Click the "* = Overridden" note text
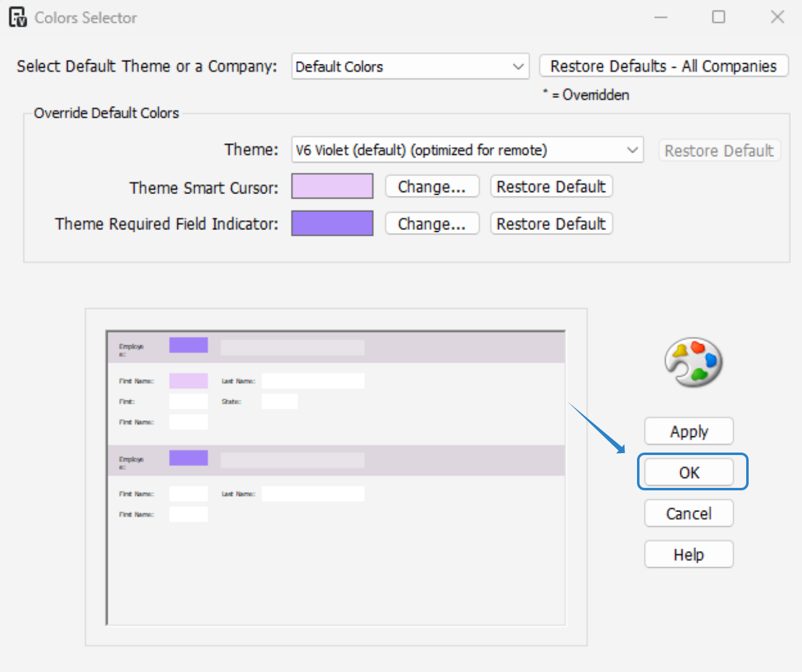This screenshot has width=802, height=672. click(586, 95)
